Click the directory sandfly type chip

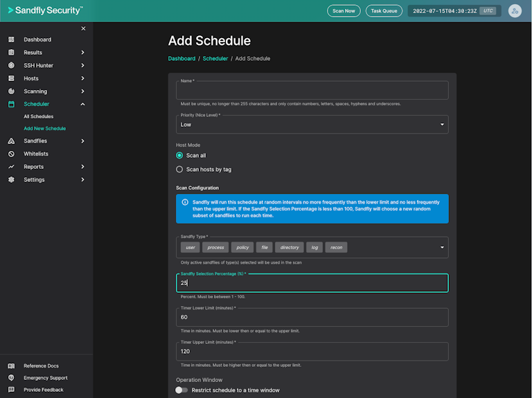[x=290, y=248]
